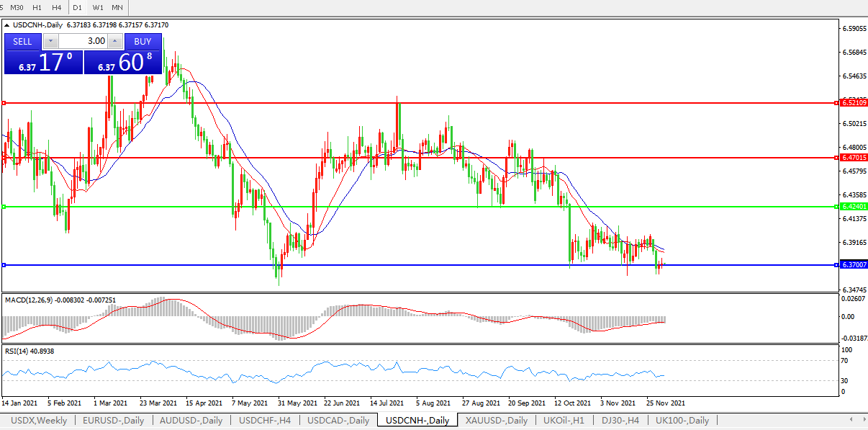Collapse the one-click trading panel arrow
Image resolution: width=868 pixels, height=430 pixels.
point(7,25)
